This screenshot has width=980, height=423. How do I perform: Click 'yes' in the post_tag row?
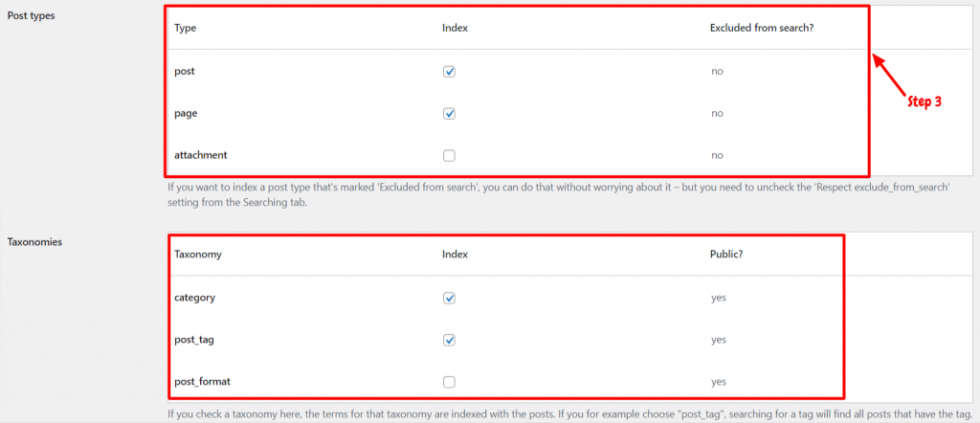click(718, 340)
